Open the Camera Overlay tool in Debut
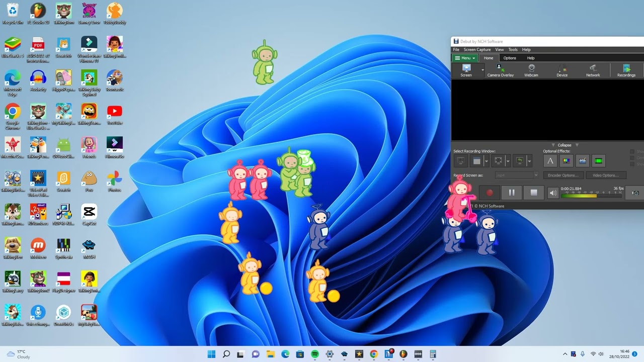 click(500, 70)
